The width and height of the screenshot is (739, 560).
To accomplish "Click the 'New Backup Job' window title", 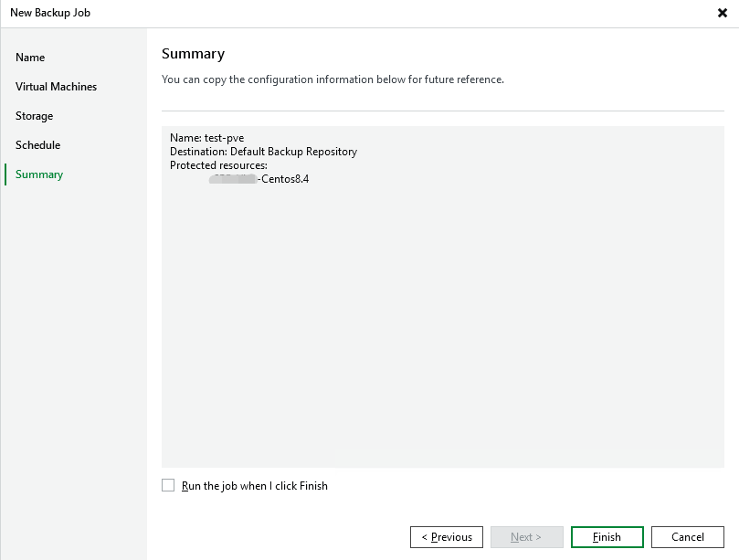I will tap(50, 13).
